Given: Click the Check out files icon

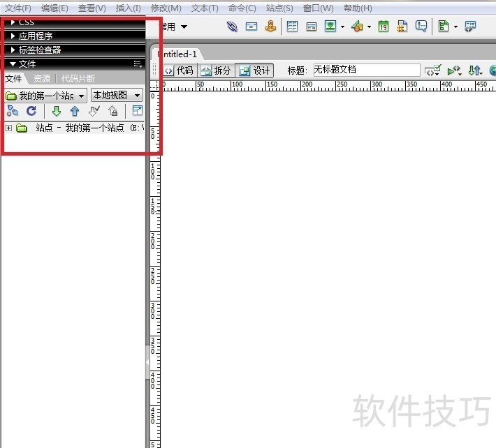Looking at the screenshot, I should pos(94,111).
